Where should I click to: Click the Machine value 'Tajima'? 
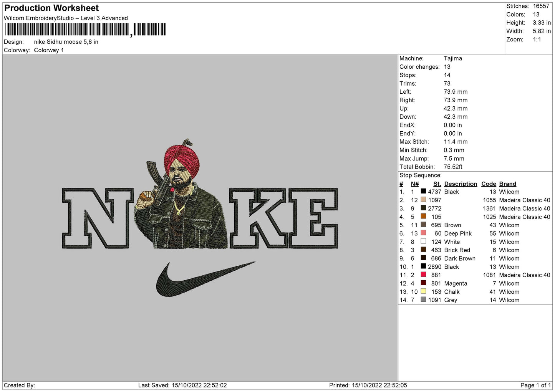pos(453,58)
